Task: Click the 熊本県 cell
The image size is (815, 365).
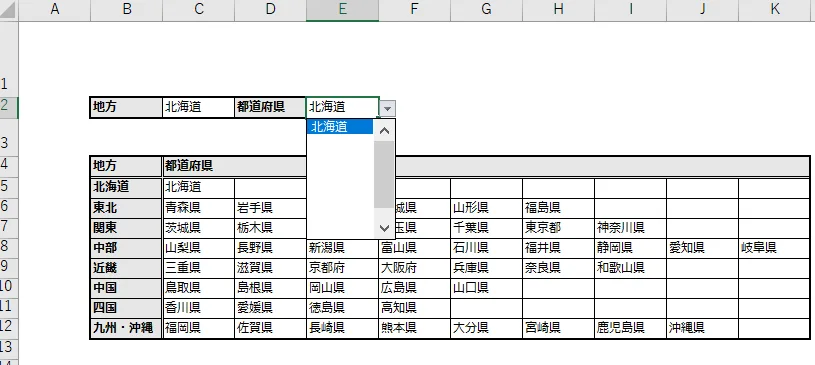Action: [x=414, y=328]
